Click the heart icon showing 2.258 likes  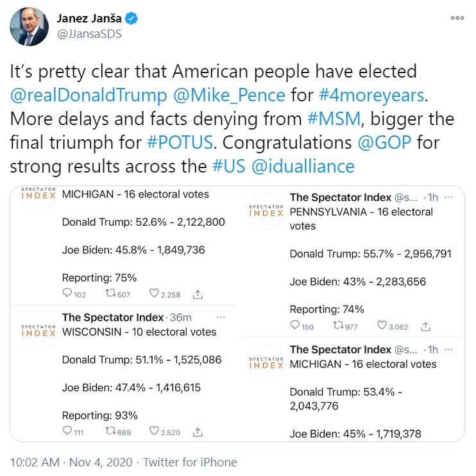point(154,294)
